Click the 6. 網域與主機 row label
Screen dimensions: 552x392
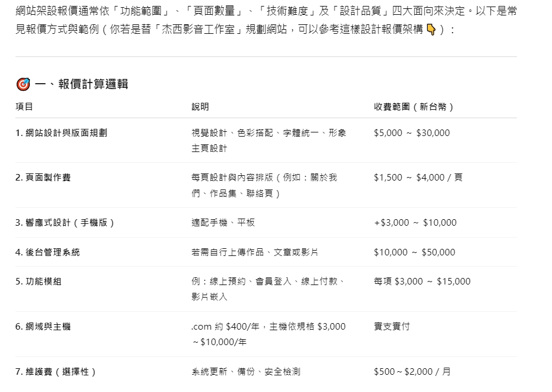pyautogui.click(x=43, y=327)
